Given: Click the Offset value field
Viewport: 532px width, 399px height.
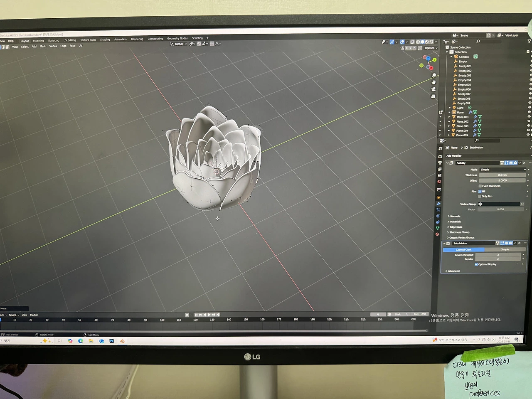Looking at the screenshot, I should [502, 180].
